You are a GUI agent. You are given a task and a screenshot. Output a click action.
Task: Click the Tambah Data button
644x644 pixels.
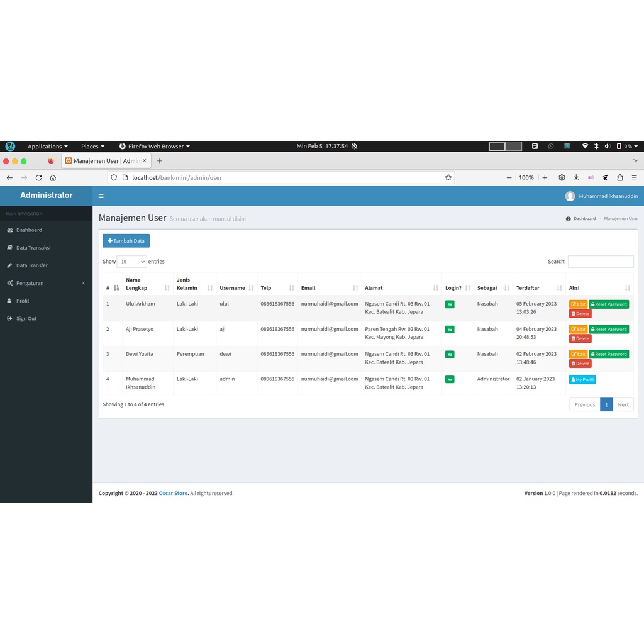click(x=126, y=241)
